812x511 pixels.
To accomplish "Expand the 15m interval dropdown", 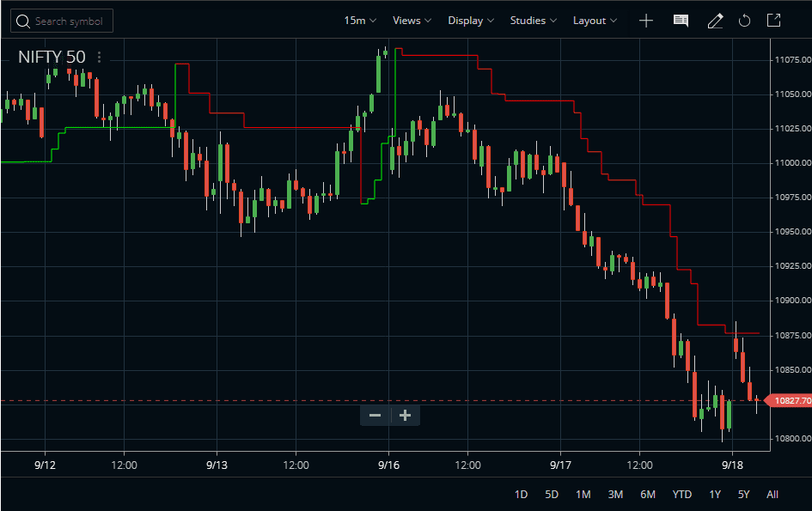I will [360, 21].
